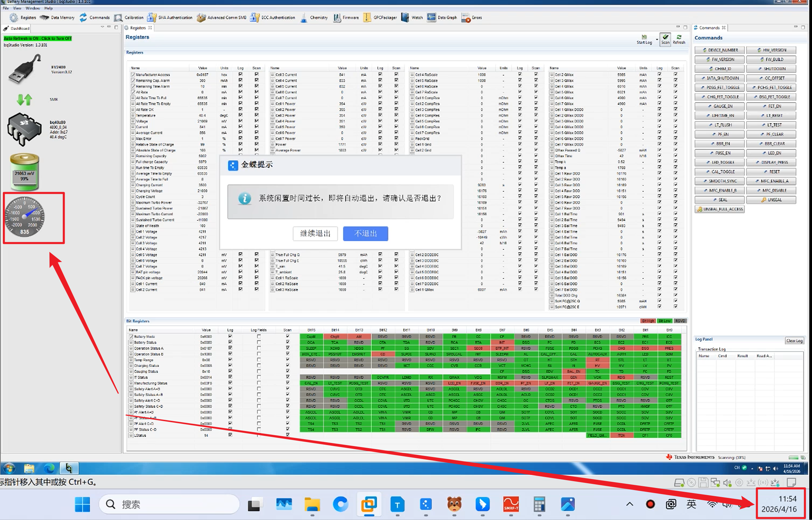The height and width of the screenshot is (520, 812).
Task: Open the Watch tool
Action: coord(412,17)
